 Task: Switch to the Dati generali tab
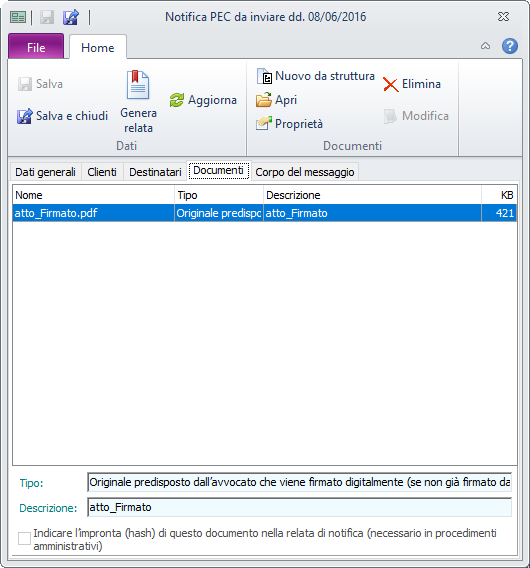coord(45,172)
